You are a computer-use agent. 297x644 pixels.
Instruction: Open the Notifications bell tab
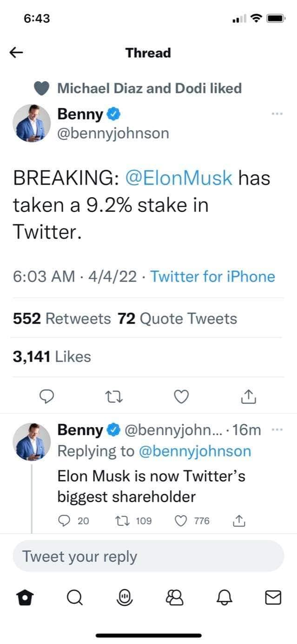224,598
